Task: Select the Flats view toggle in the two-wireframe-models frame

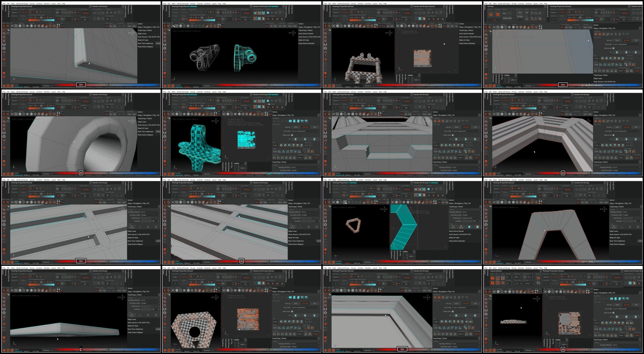Action: (275, 26)
